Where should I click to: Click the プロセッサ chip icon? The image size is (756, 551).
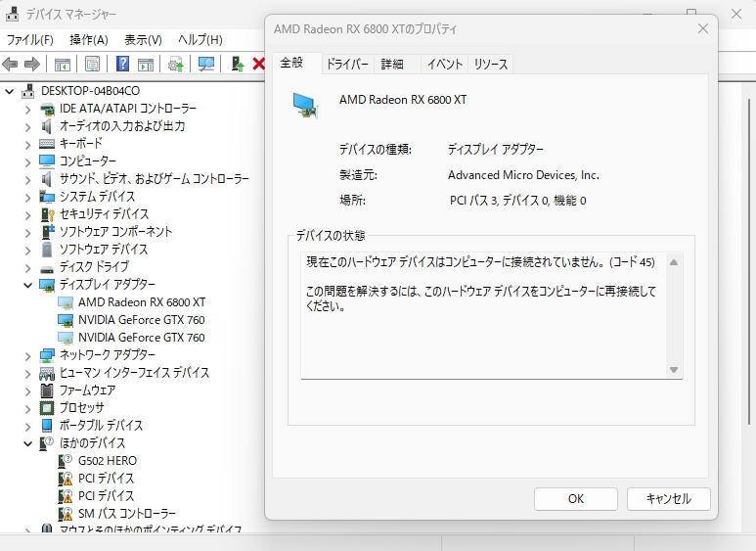pyautogui.click(x=47, y=408)
